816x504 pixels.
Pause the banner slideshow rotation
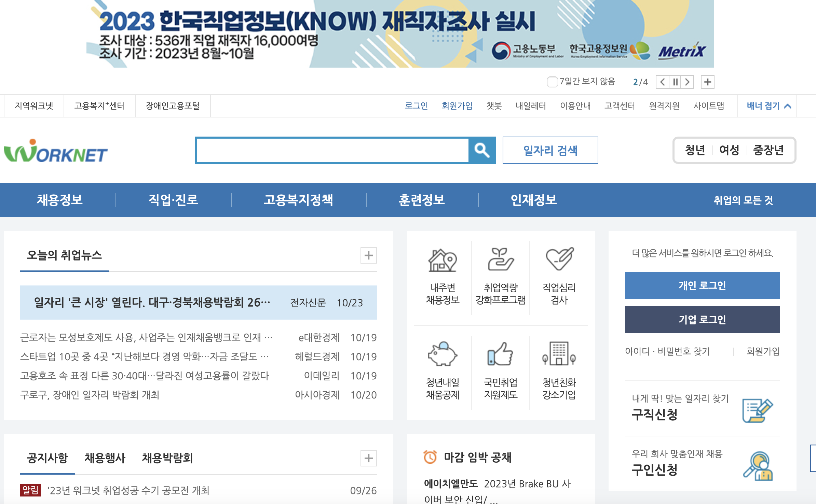click(675, 82)
